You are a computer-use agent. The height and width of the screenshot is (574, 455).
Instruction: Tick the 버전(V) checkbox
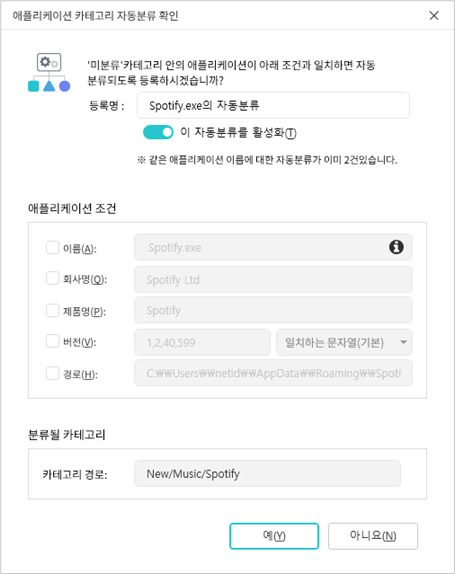[52, 341]
